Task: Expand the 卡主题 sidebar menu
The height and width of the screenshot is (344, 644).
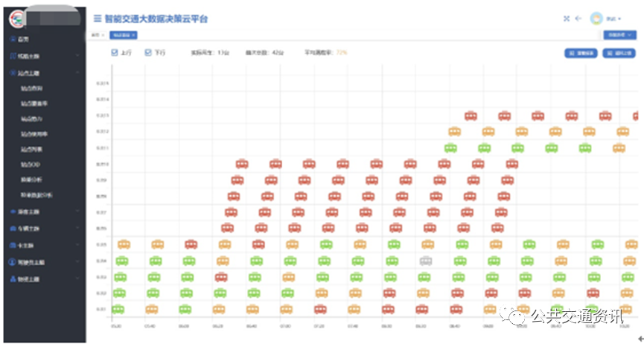Action: 77,245
